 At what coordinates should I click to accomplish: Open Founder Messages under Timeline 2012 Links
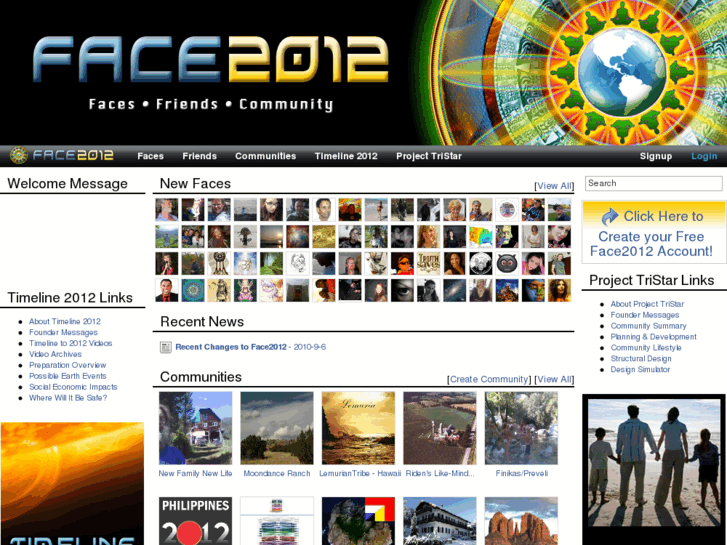pos(64,333)
